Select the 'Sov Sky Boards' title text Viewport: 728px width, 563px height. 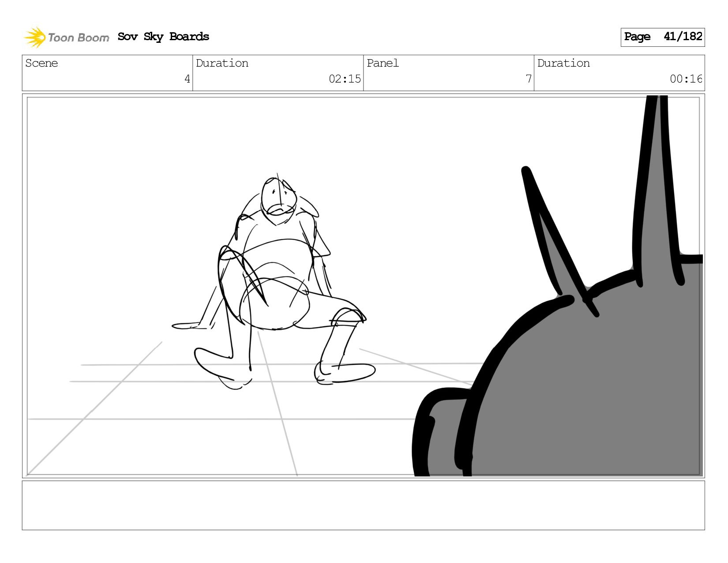[x=163, y=37]
